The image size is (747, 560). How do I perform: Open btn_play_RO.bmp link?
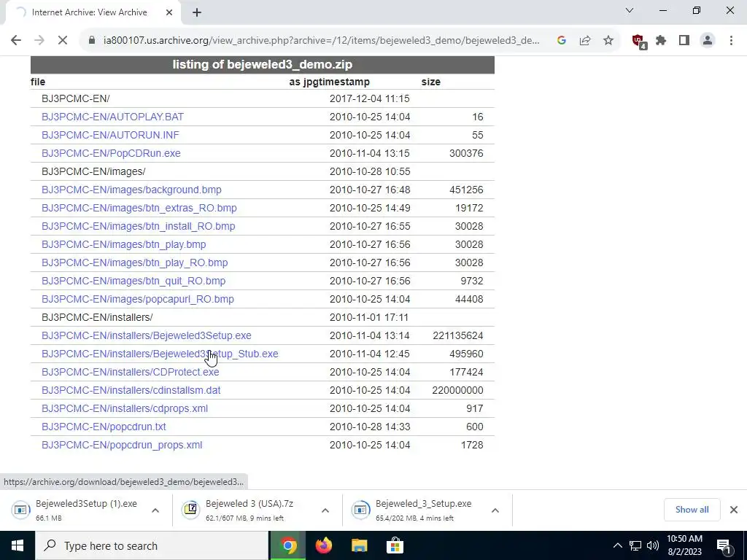(x=134, y=262)
